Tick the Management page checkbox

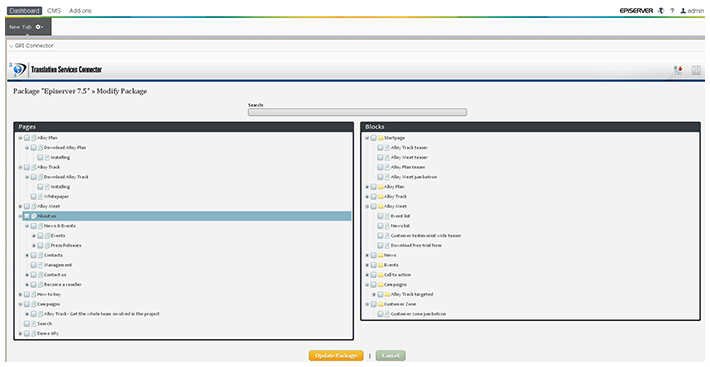click(x=34, y=265)
